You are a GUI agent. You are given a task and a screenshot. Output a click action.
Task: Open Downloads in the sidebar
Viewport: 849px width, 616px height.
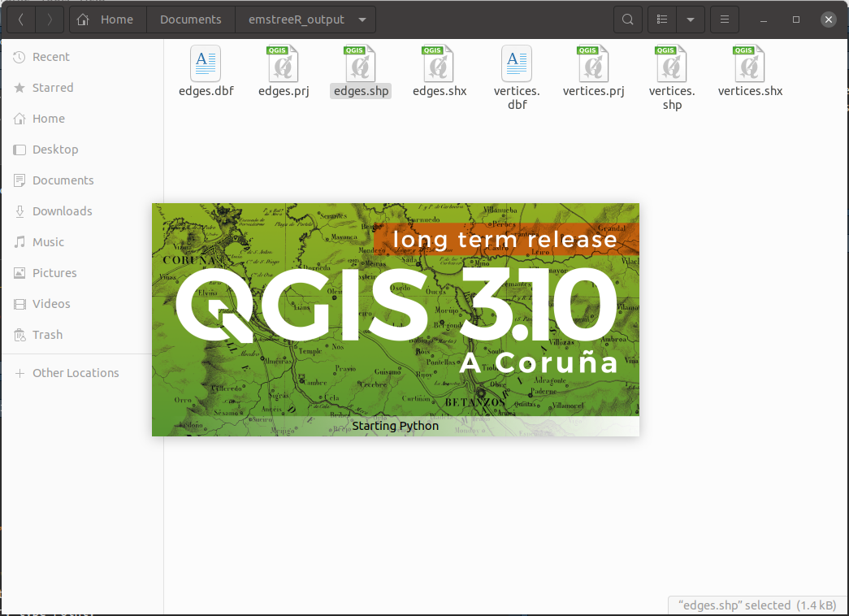coord(62,211)
